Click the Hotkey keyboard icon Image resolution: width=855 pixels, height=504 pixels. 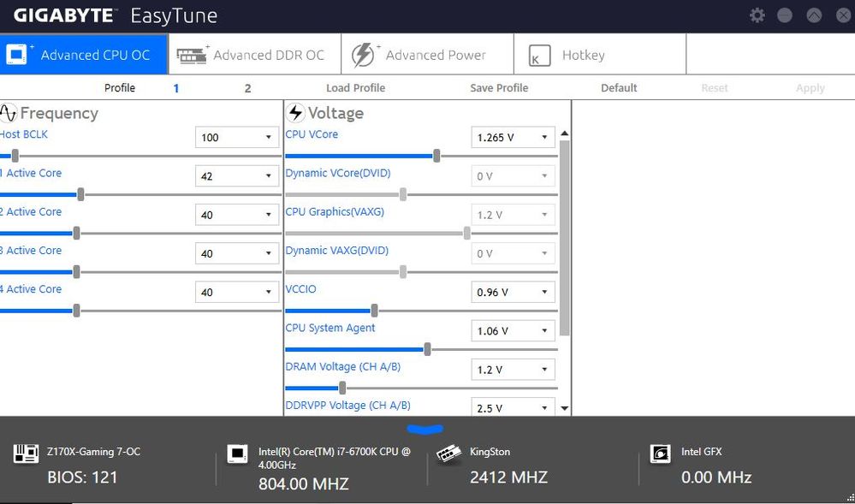coord(539,56)
